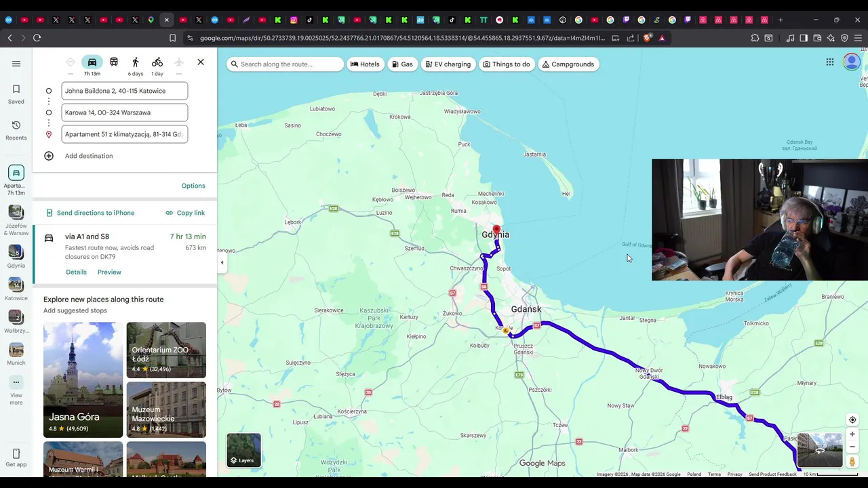Select Flights travel mode
The height and width of the screenshot is (488, 868).
click(179, 62)
